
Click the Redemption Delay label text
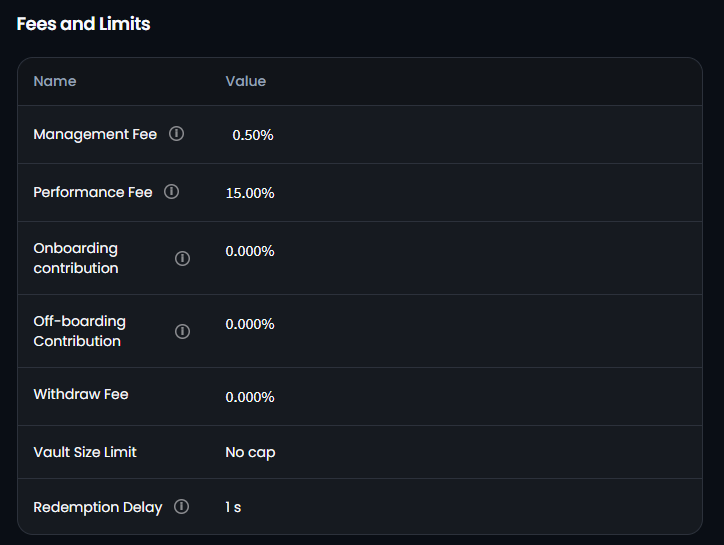98,507
